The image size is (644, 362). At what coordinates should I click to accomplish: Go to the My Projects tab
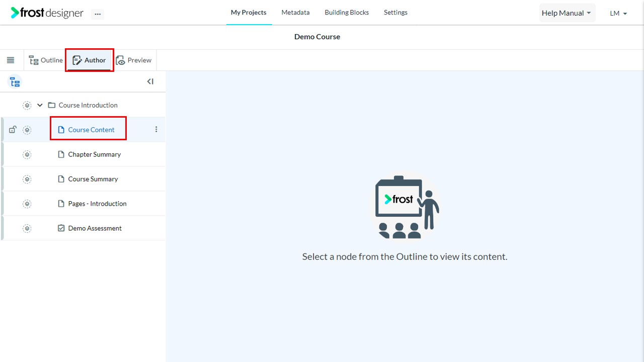click(x=249, y=13)
